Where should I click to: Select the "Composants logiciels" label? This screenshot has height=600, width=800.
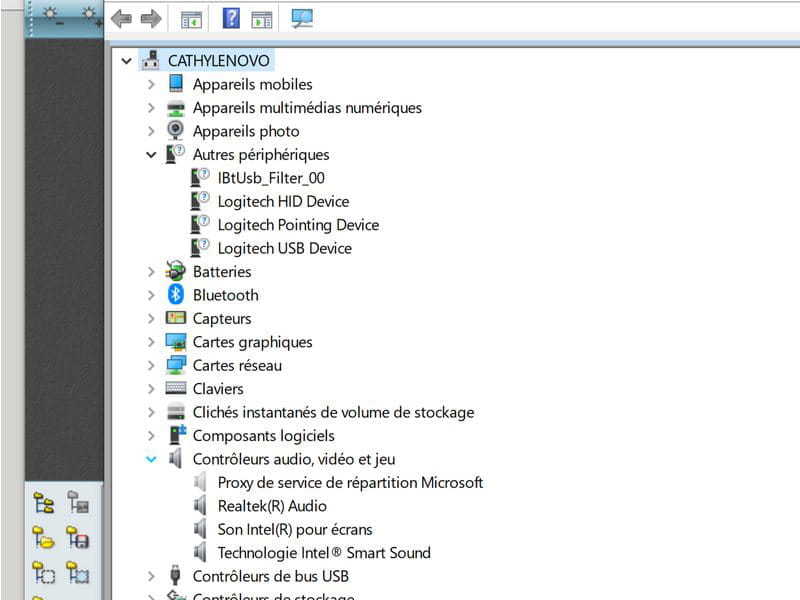(x=264, y=436)
